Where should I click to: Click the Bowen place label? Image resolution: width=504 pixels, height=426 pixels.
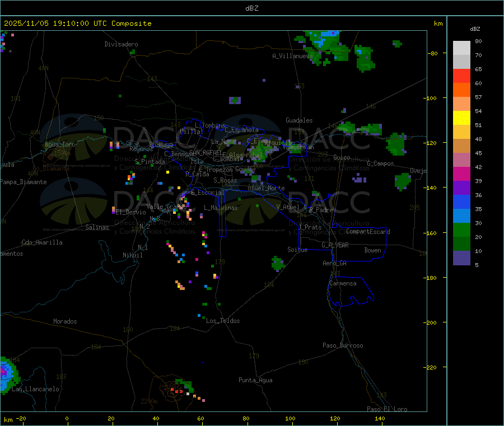click(373, 250)
